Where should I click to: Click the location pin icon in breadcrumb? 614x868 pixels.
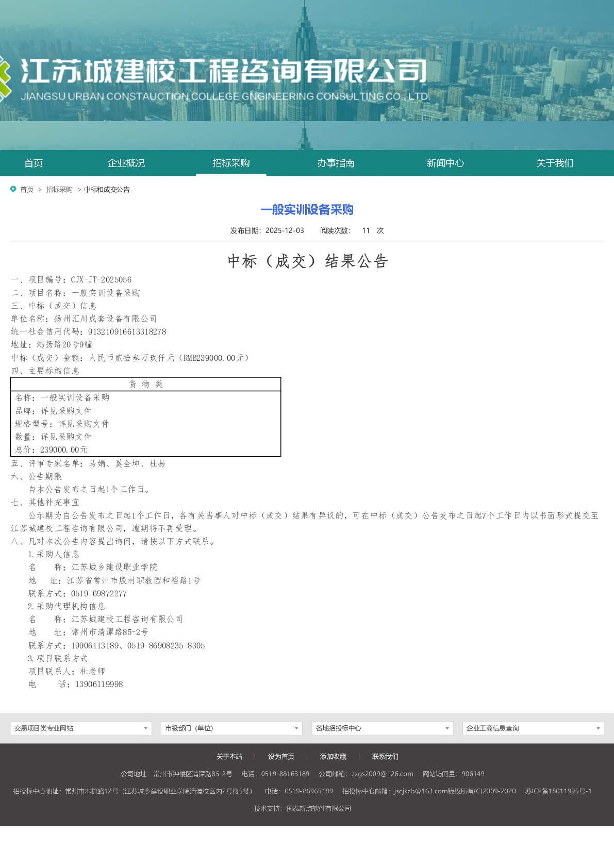pos(13,189)
